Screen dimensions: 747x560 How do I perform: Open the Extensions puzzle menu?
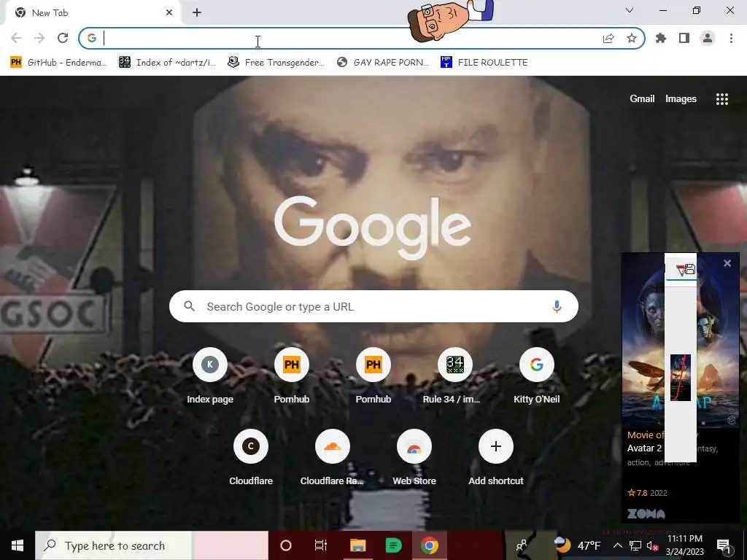pyautogui.click(x=661, y=38)
